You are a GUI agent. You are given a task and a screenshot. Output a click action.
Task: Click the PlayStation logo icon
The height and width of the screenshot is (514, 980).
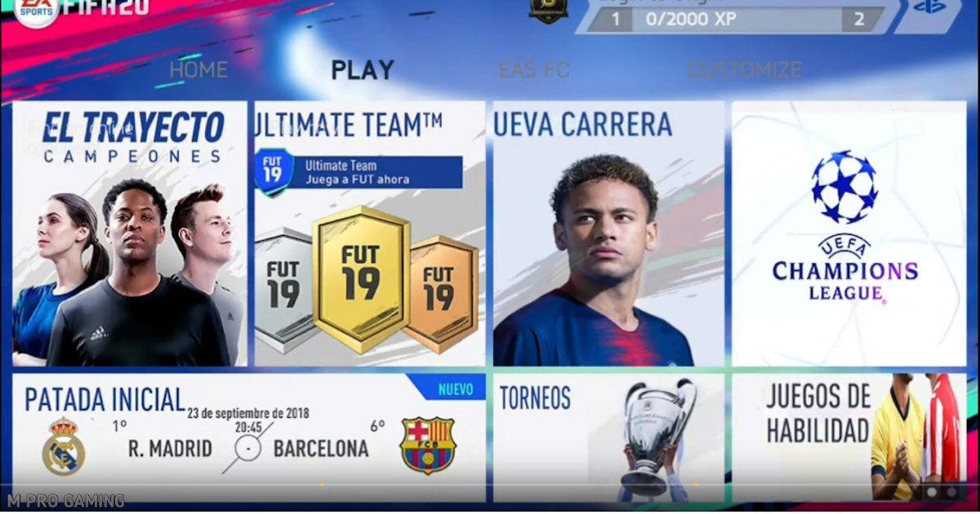pyautogui.click(x=929, y=7)
